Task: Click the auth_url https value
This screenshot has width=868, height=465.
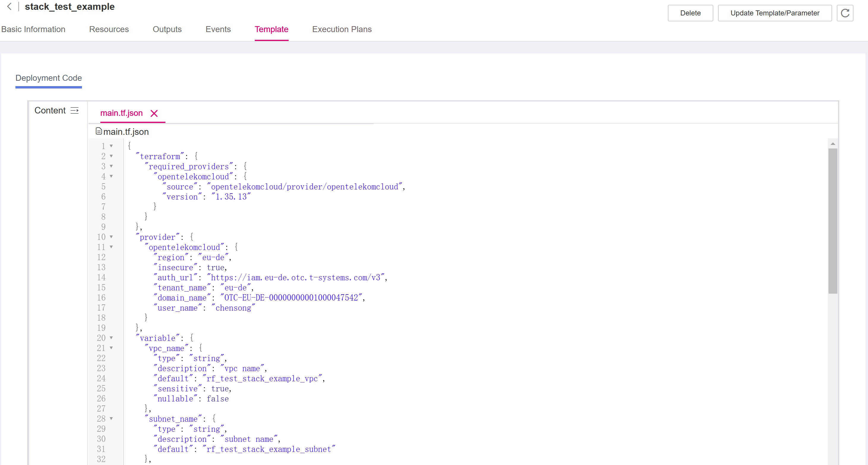Action: (x=296, y=278)
